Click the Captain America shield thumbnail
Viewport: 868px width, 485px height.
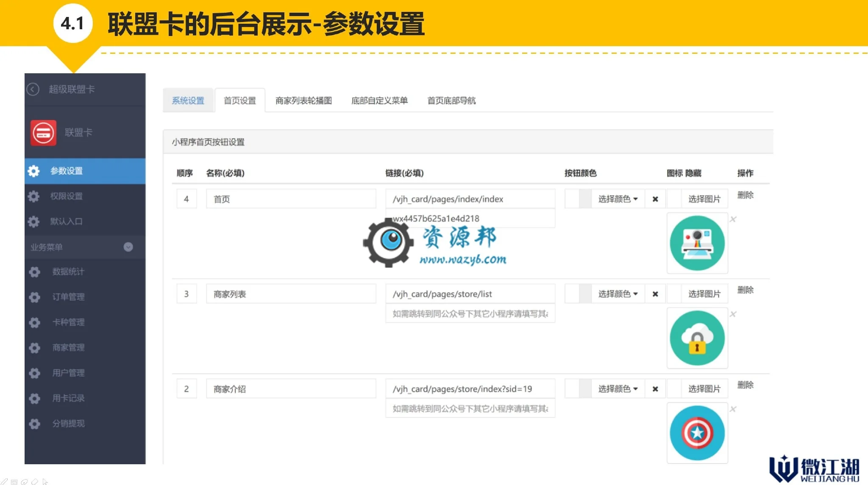coord(697,433)
